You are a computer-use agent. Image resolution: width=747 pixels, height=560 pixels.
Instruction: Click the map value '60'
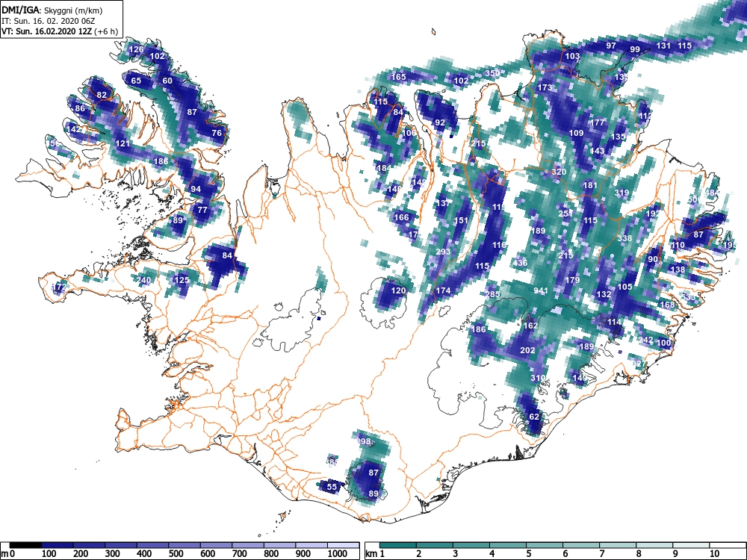tap(167, 81)
